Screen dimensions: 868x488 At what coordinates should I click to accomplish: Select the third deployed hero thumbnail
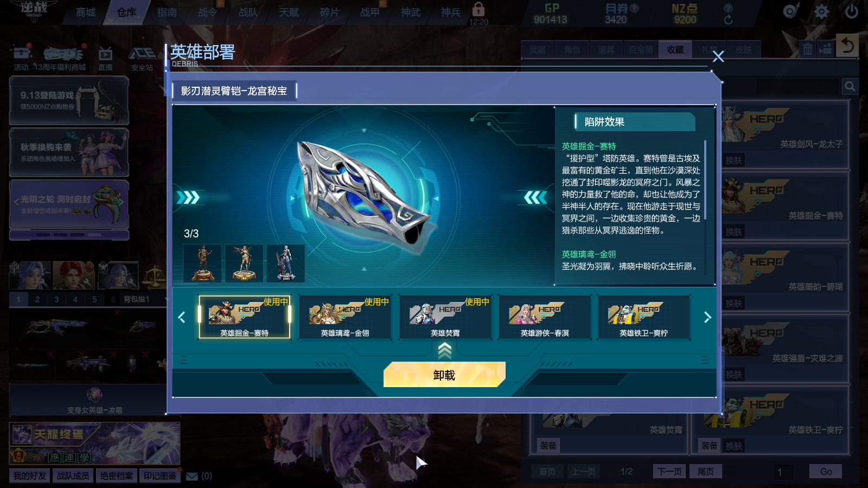tap(286, 263)
